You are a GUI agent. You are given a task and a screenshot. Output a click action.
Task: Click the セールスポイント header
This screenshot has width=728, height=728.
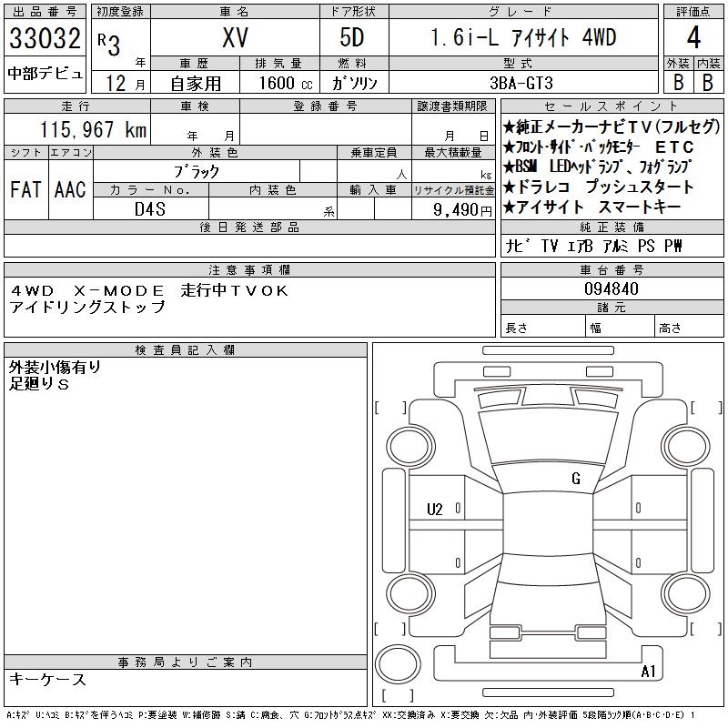[x=612, y=106]
